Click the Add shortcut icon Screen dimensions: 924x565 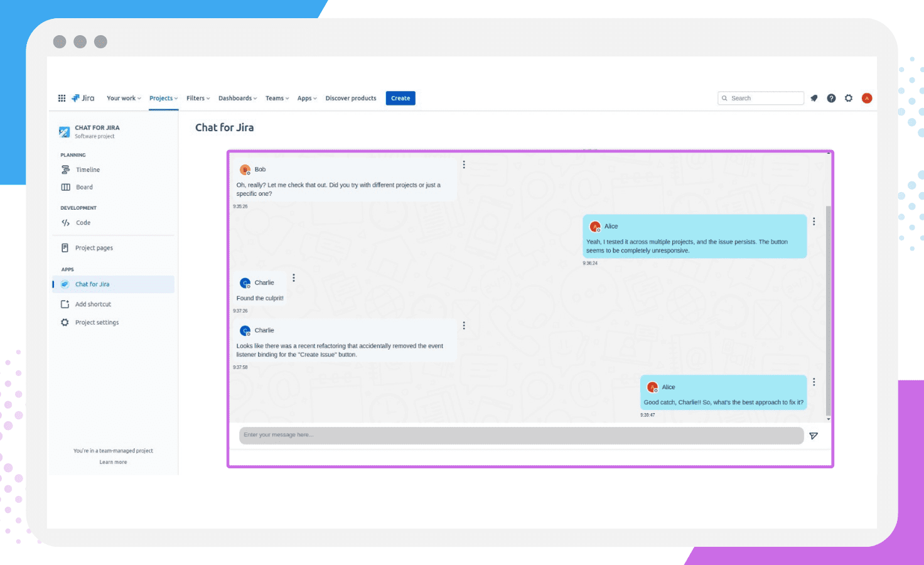[65, 304]
